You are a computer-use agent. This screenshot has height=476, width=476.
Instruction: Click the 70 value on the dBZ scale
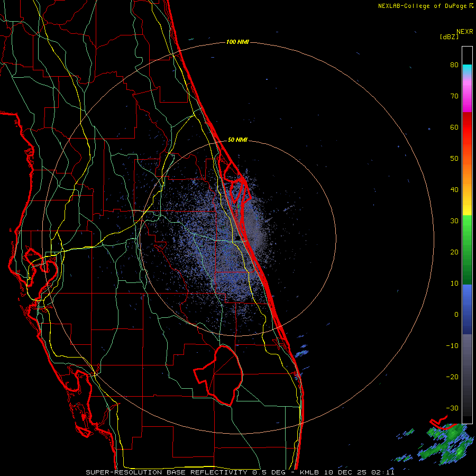coord(454,96)
